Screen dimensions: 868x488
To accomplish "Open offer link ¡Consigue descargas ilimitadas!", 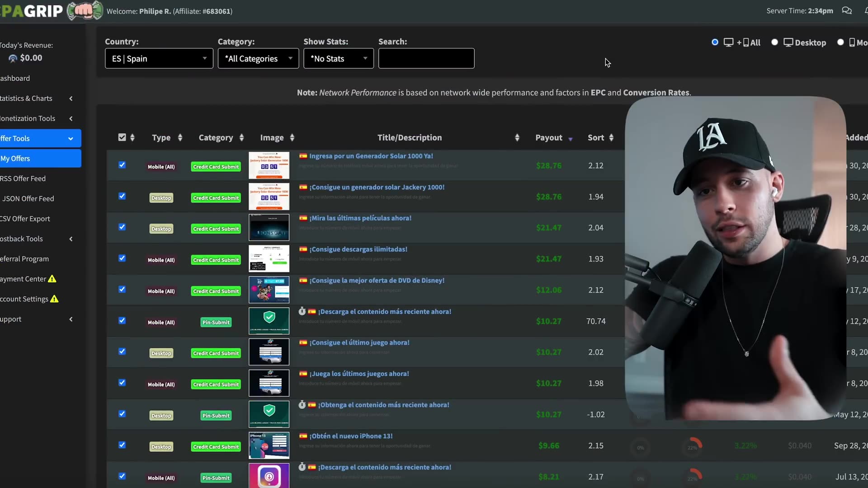I will (358, 249).
